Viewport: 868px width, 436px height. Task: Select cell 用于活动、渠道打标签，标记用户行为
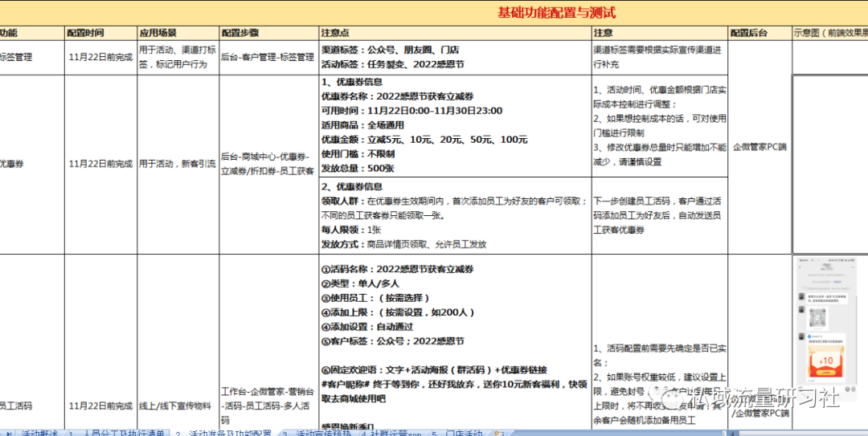178,57
